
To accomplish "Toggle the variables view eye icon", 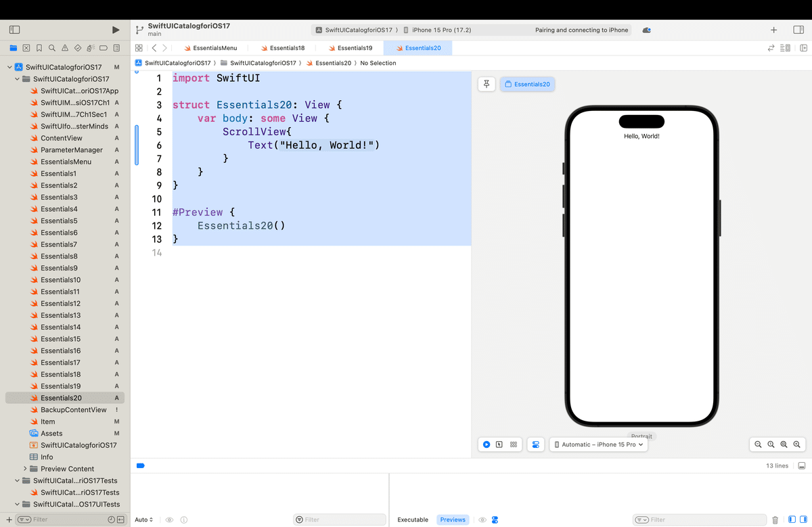I will 169,520.
